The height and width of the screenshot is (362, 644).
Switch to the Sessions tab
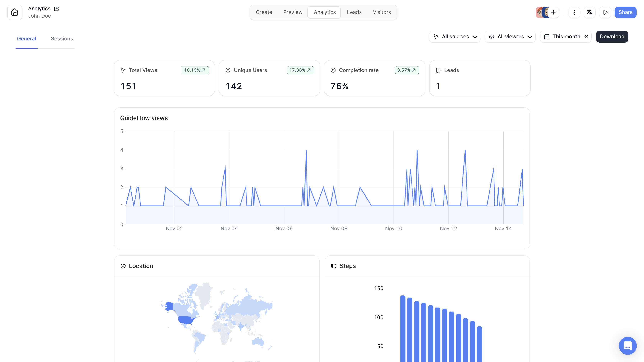pos(62,39)
